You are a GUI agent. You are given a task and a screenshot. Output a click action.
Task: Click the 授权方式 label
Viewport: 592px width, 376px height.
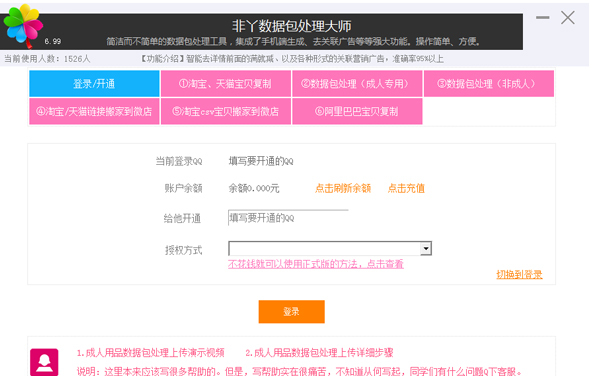(183, 250)
